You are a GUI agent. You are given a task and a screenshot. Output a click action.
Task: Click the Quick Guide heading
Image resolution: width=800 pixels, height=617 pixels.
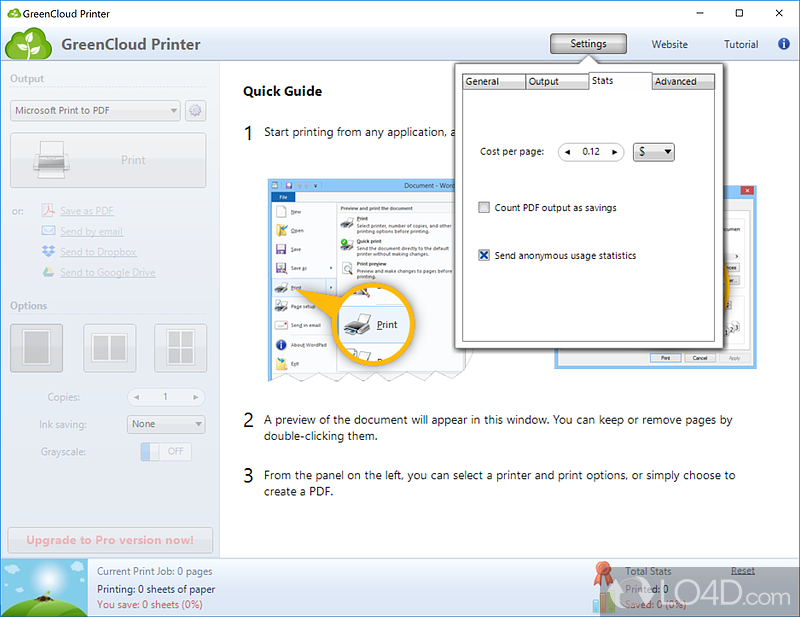coord(282,91)
